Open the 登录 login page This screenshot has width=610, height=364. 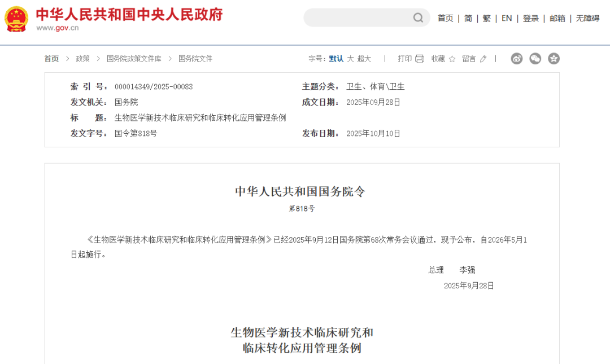[530, 18]
